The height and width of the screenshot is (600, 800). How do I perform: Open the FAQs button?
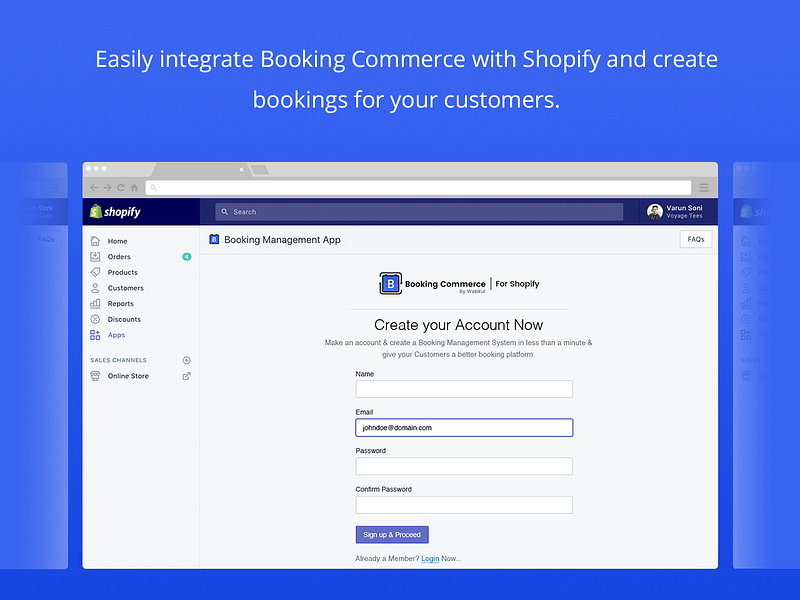coord(696,239)
